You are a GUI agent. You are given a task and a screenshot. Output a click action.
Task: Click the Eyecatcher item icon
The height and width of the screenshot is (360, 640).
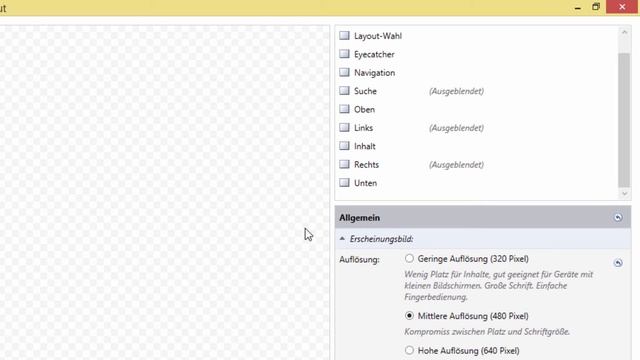click(344, 54)
